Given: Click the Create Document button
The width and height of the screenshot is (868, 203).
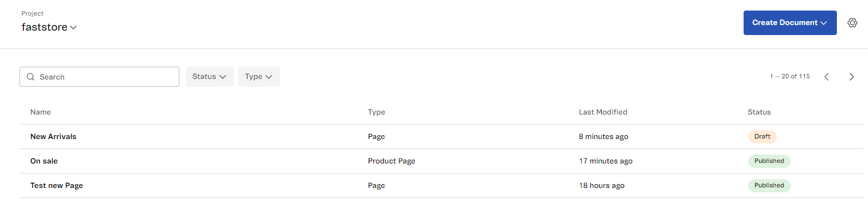Looking at the screenshot, I should click(790, 23).
